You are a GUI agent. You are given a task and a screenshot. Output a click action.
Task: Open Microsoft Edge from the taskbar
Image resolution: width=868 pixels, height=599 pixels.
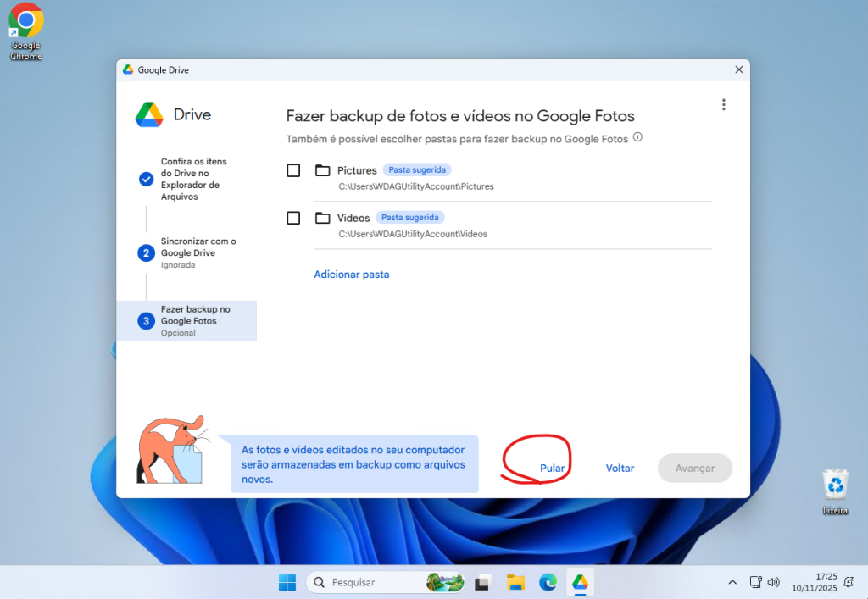coord(548,582)
